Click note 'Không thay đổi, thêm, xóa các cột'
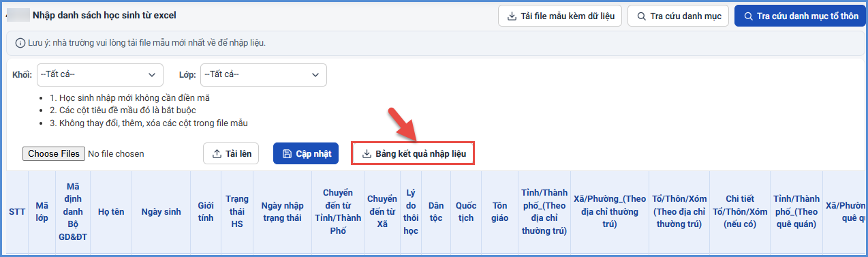The height and width of the screenshot is (257, 868). tap(149, 123)
